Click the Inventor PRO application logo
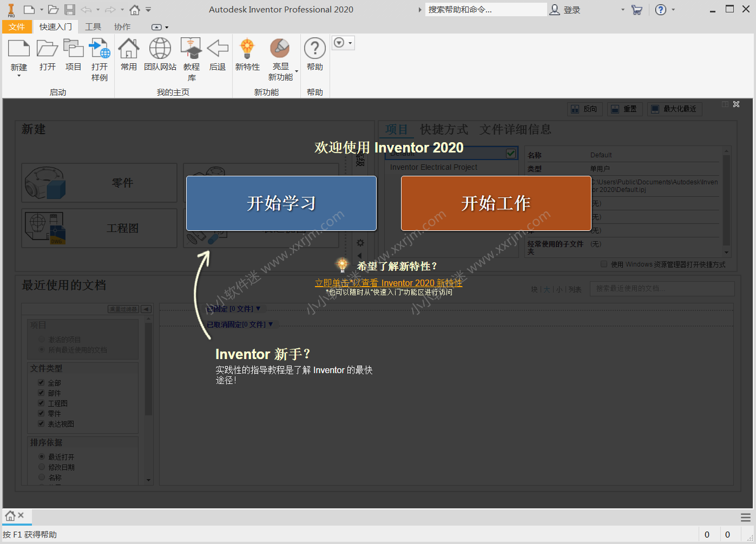The width and height of the screenshot is (756, 544). click(x=11, y=10)
